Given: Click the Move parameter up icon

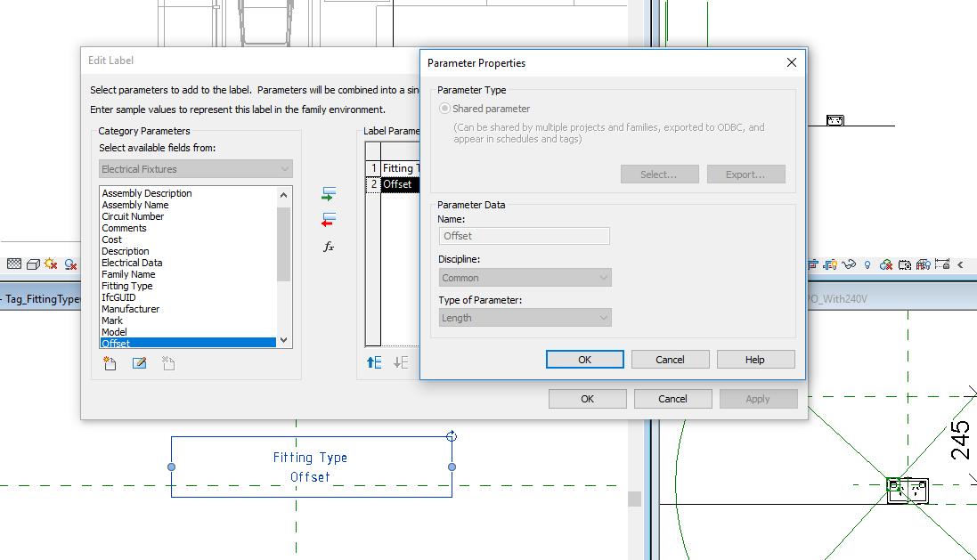Looking at the screenshot, I should coord(374,362).
